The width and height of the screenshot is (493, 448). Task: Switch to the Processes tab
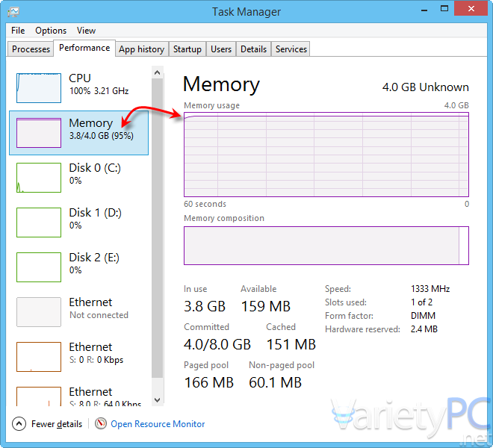click(31, 49)
